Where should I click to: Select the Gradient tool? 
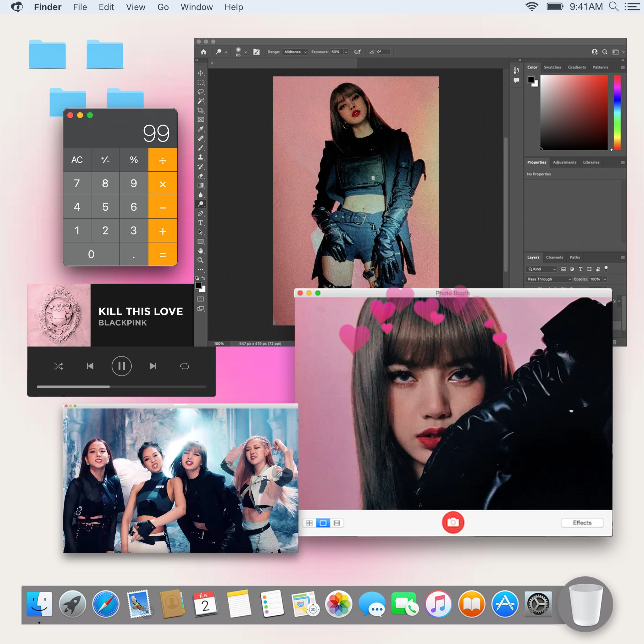[201, 185]
